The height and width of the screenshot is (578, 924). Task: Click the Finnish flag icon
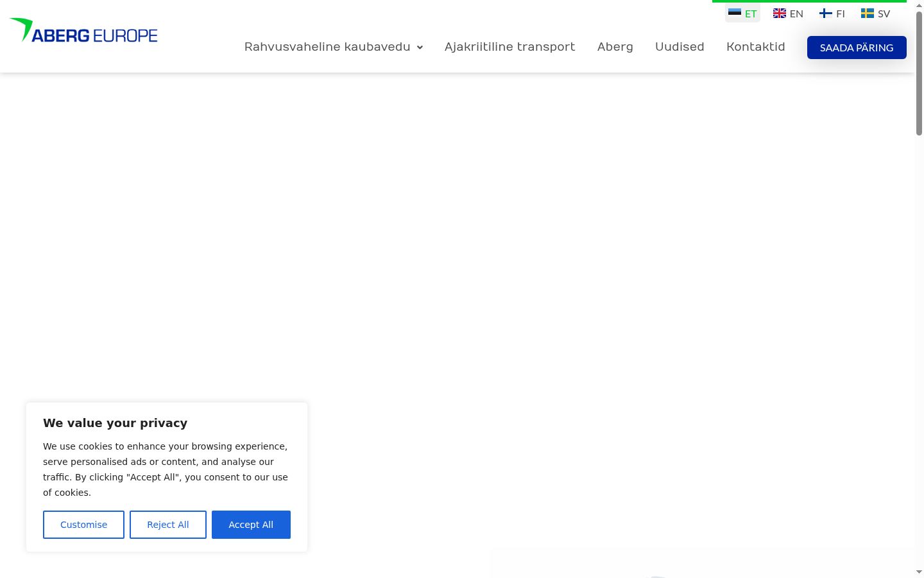click(x=826, y=13)
